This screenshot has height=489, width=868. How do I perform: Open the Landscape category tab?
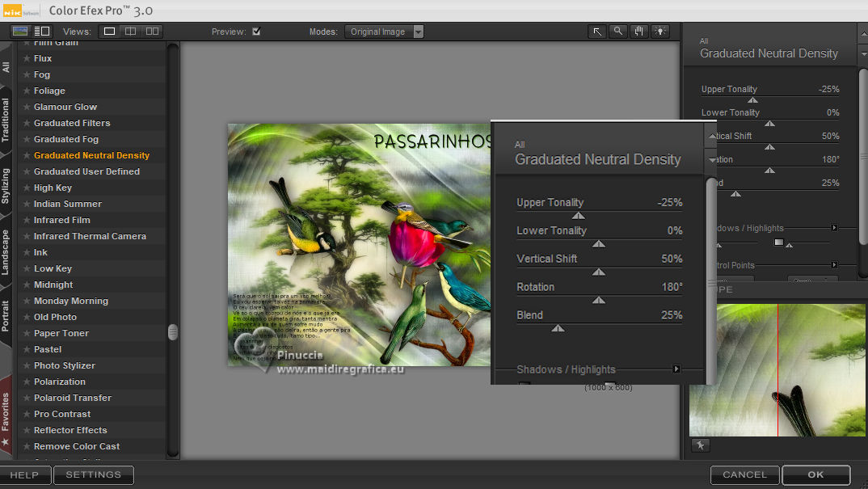(6, 252)
